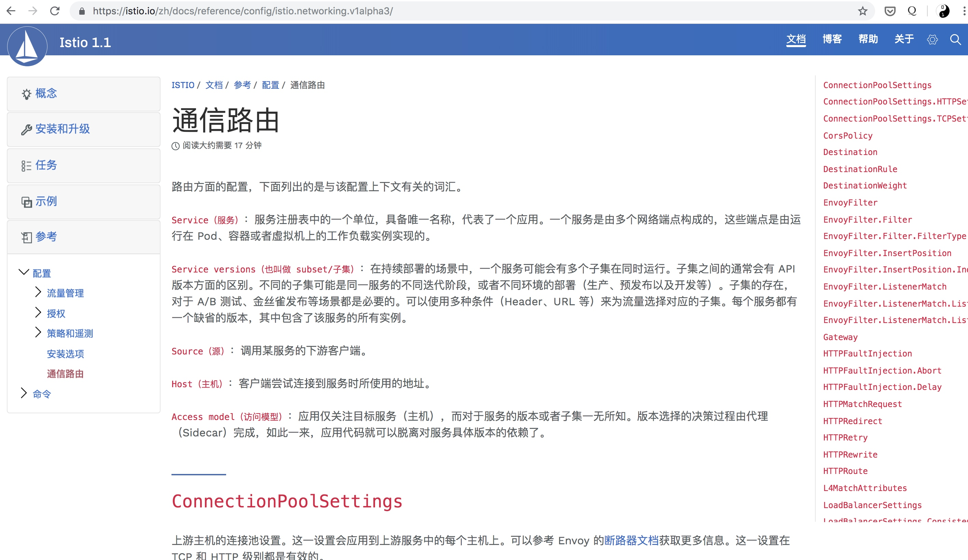Expand the 流量管理 tree node
968x560 pixels.
pyautogui.click(x=38, y=292)
